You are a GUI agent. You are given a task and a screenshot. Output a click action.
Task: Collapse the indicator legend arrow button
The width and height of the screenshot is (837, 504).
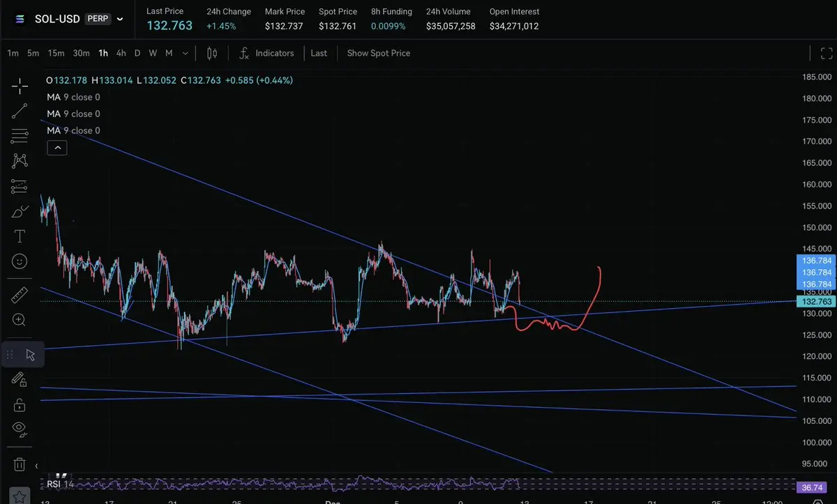click(57, 148)
